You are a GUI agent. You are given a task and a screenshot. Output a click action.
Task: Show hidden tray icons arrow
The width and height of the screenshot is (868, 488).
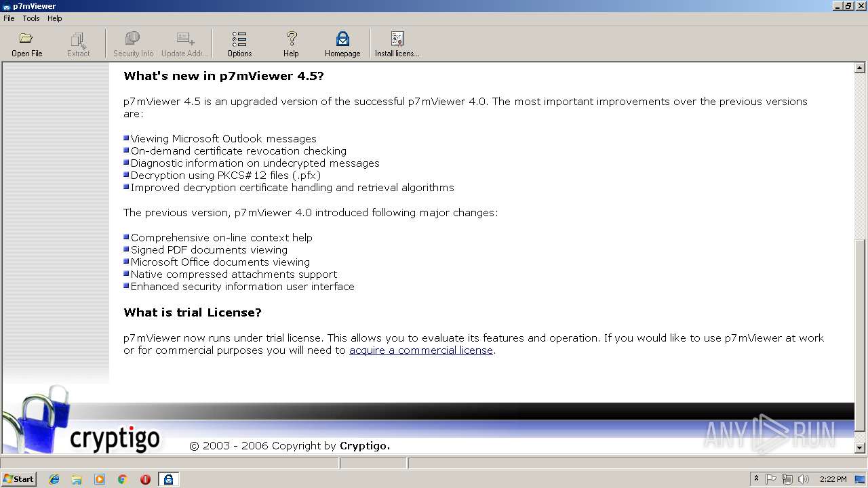click(756, 479)
